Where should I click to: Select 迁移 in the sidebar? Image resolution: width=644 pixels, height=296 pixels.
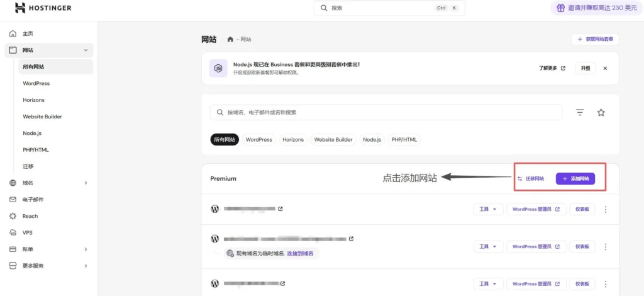[x=28, y=166]
